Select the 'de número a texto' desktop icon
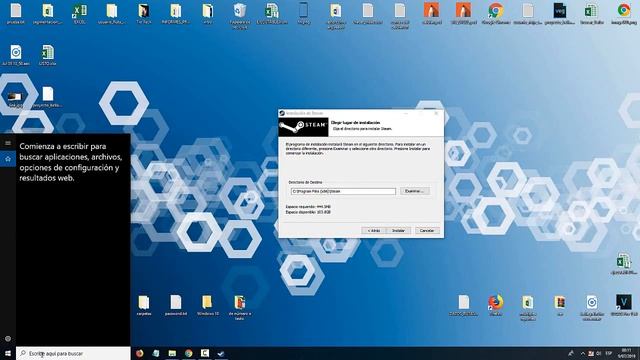The height and width of the screenshot is (360, 640). 240,307
